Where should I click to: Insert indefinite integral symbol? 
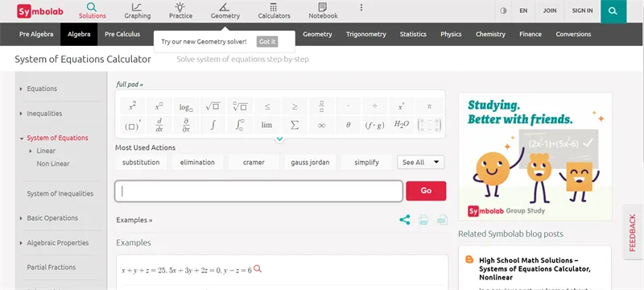tap(213, 125)
